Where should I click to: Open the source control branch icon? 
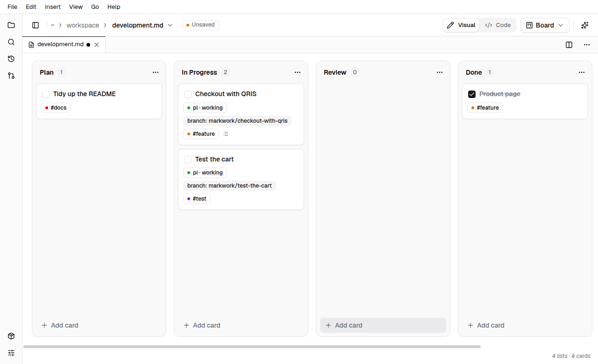coord(11,76)
